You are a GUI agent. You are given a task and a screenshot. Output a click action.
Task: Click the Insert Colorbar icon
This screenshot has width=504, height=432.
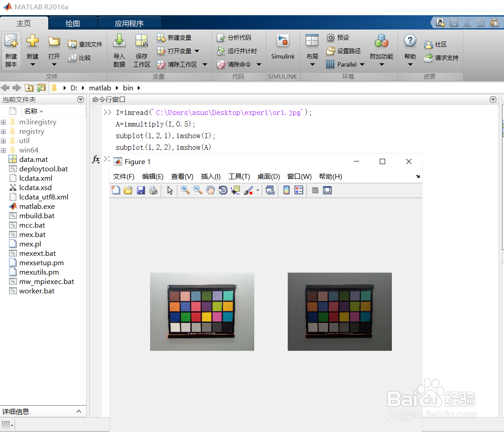286,191
